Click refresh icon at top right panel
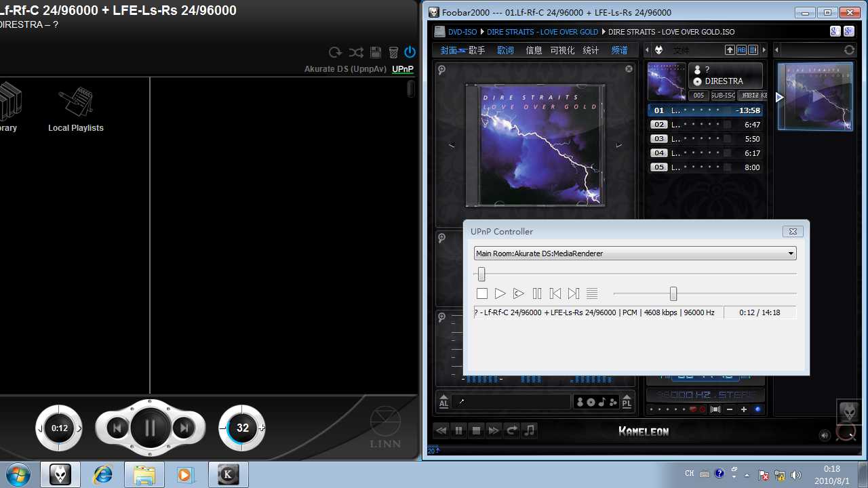The height and width of the screenshot is (488, 868). [x=849, y=50]
